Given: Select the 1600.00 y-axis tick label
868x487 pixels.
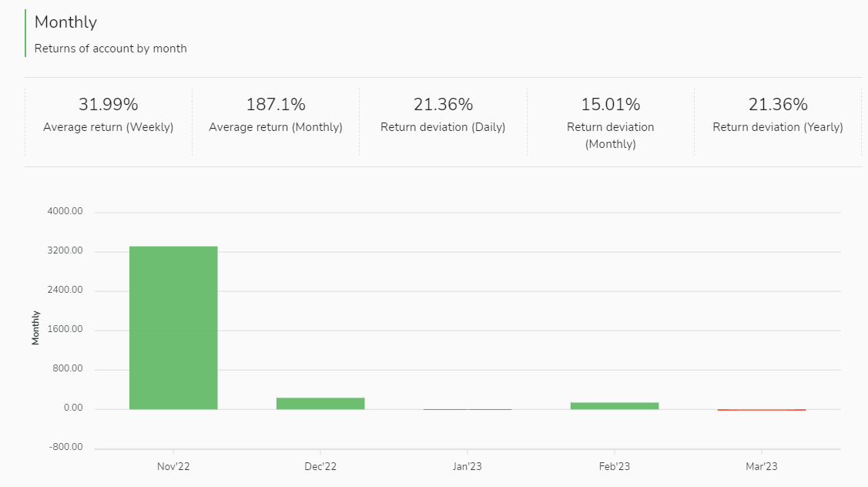Looking at the screenshot, I should (x=65, y=330).
